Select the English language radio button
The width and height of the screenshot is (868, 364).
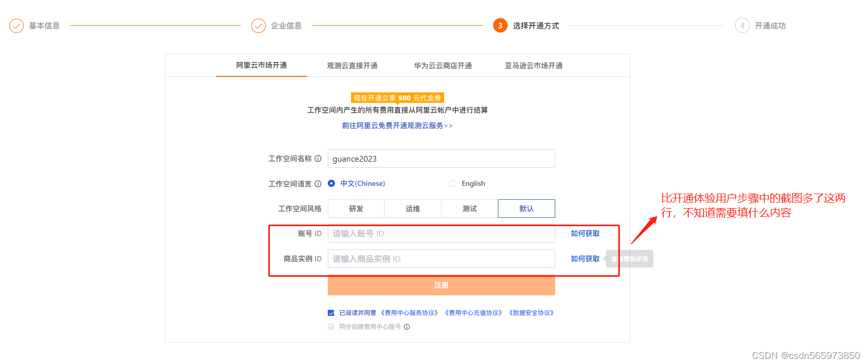[453, 183]
